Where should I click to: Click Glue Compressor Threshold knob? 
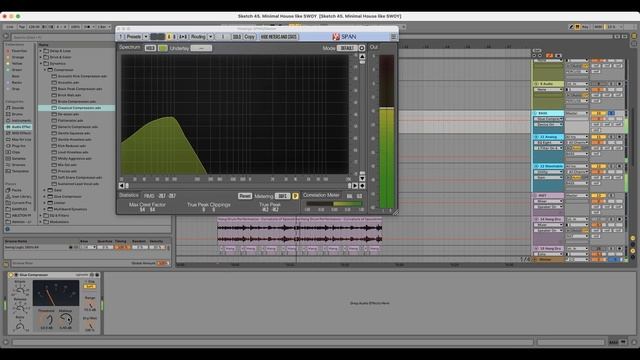pos(47,320)
